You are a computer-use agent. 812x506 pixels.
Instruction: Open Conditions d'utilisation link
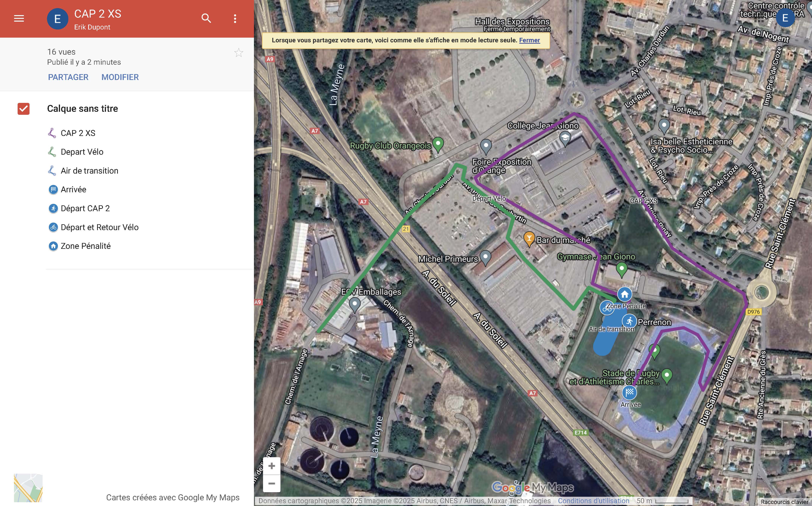593,501
